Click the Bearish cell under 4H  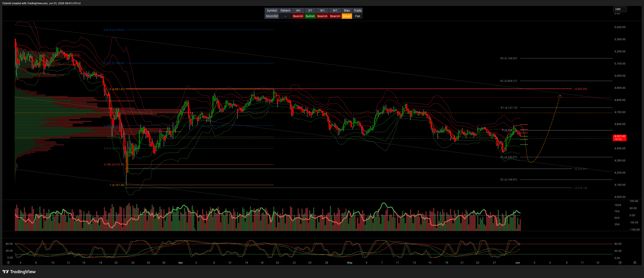coord(298,16)
